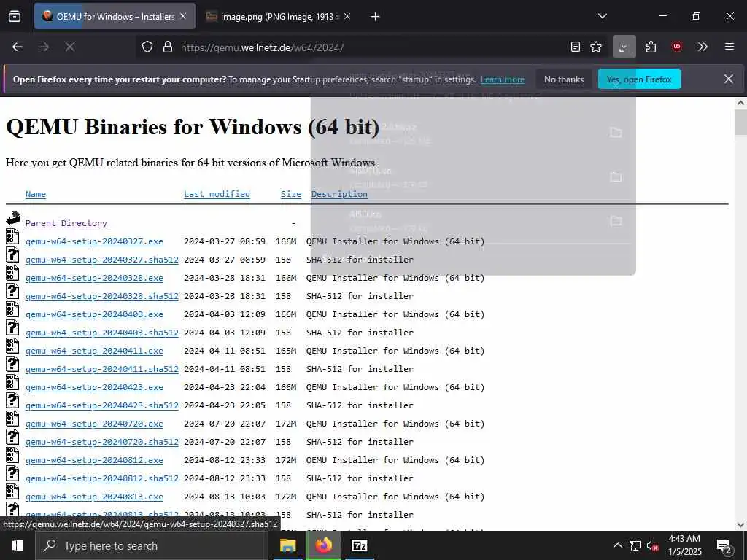The width and height of the screenshot is (747, 560).
Task: Sort listing by Description
Action: coord(339,194)
